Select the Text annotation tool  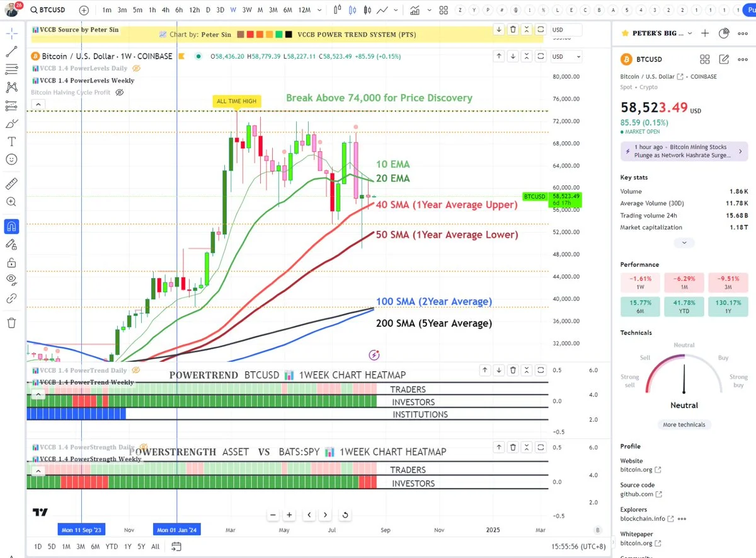[x=11, y=141]
